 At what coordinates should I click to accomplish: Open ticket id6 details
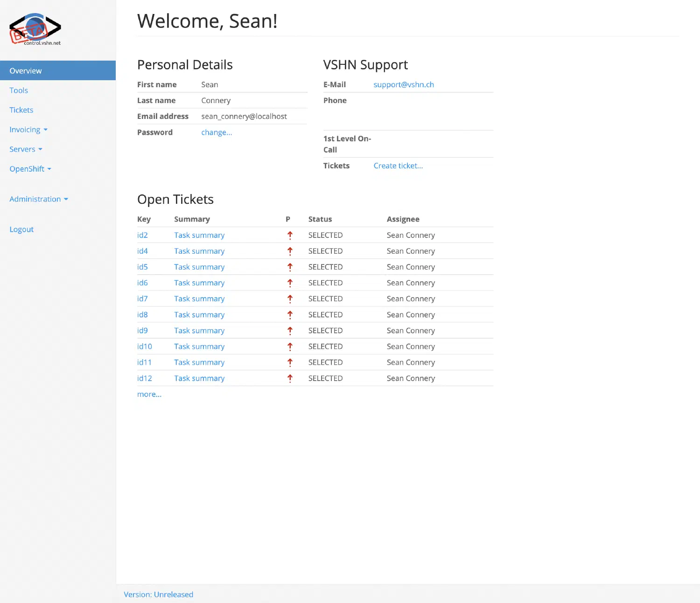(x=142, y=283)
